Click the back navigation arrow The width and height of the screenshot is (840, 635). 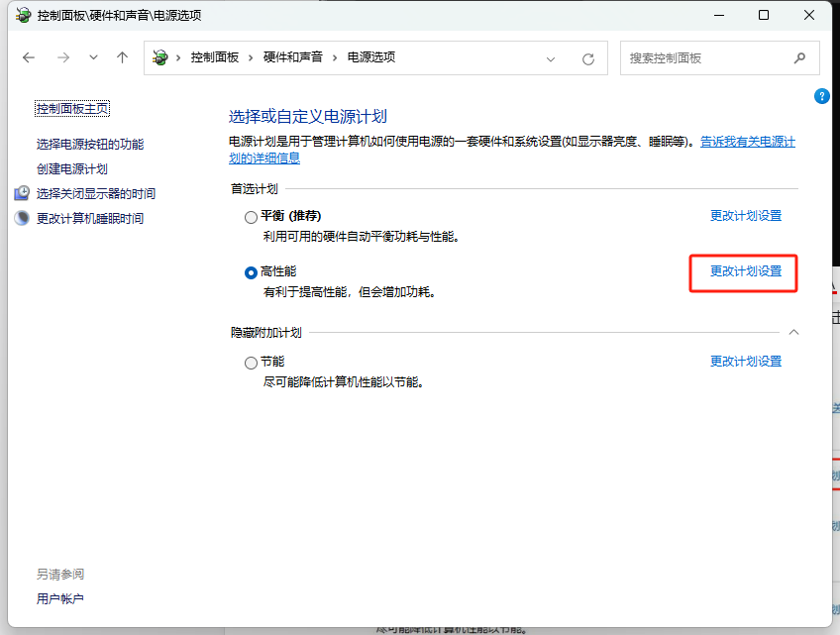click(29, 57)
